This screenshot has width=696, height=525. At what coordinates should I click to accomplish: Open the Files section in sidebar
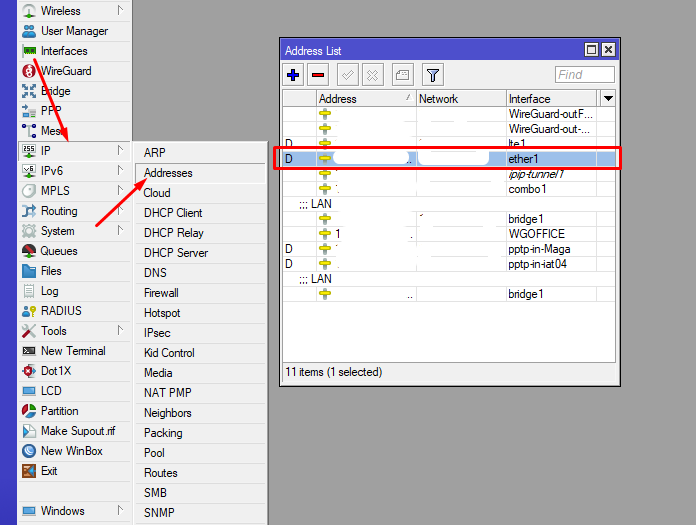click(x=51, y=271)
